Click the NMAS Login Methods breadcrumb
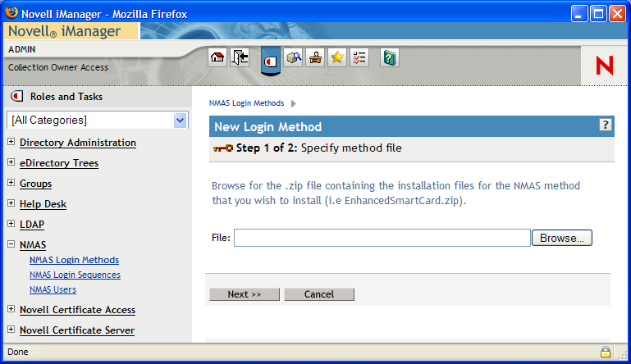Image resolution: width=631 pixels, height=364 pixels. (x=246, y=103)
